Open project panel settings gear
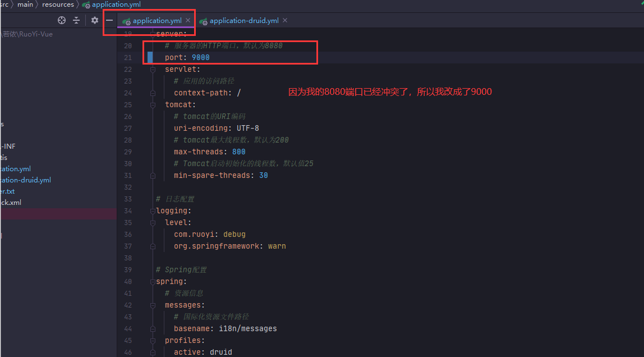 pos(95,20)
